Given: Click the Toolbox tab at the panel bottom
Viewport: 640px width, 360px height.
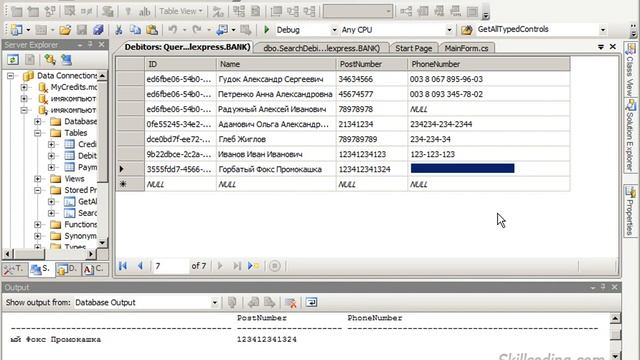Looking at the screenshot, I should 15,269.
